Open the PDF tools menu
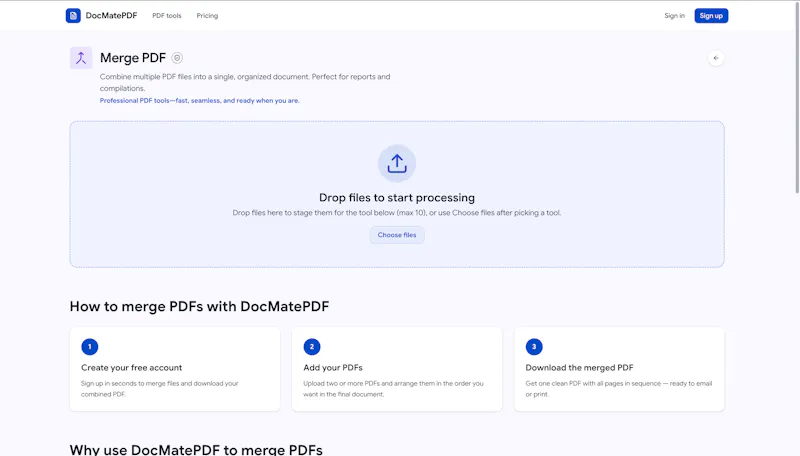 [x=167, y=16]
